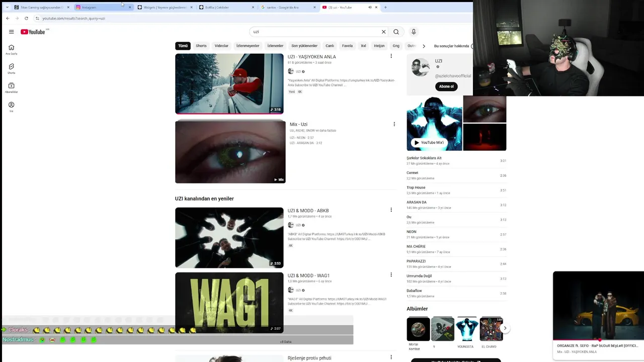Clear the search box with X icon
This screenshot has width=644, height=362.
pos(383,32)
